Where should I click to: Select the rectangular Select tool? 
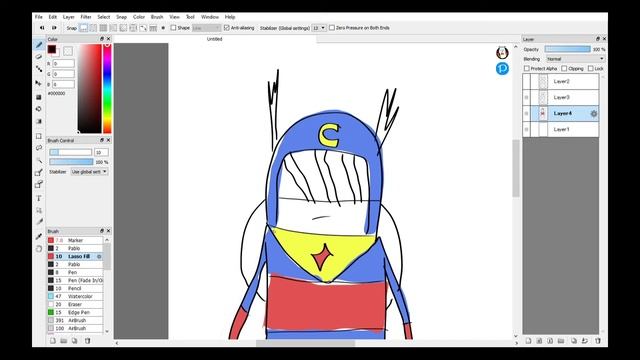point(39,136)
